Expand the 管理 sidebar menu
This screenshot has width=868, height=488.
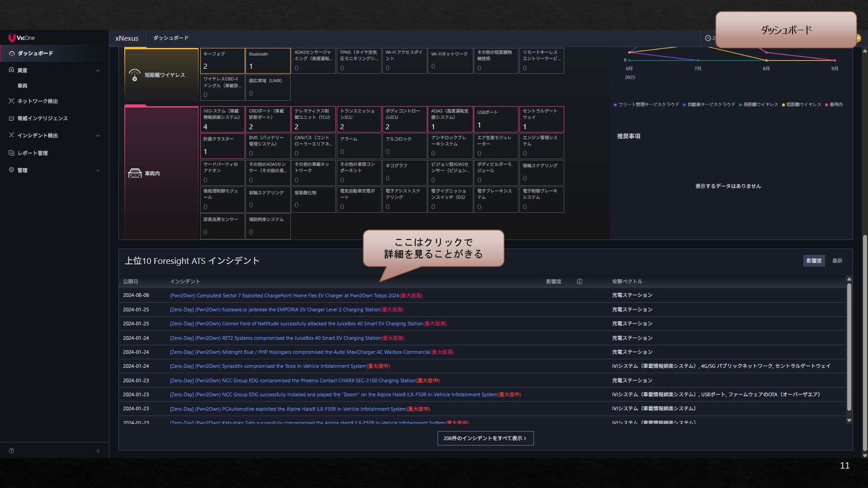coord(98,170)
